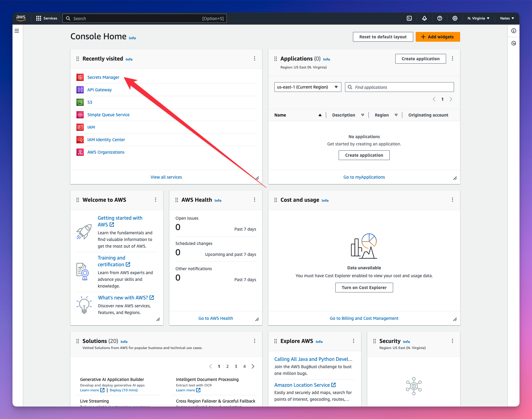Image resolution: width=532 pixels, height=419 pixels.
Task: Open the notifications bell
Action: 425,18
